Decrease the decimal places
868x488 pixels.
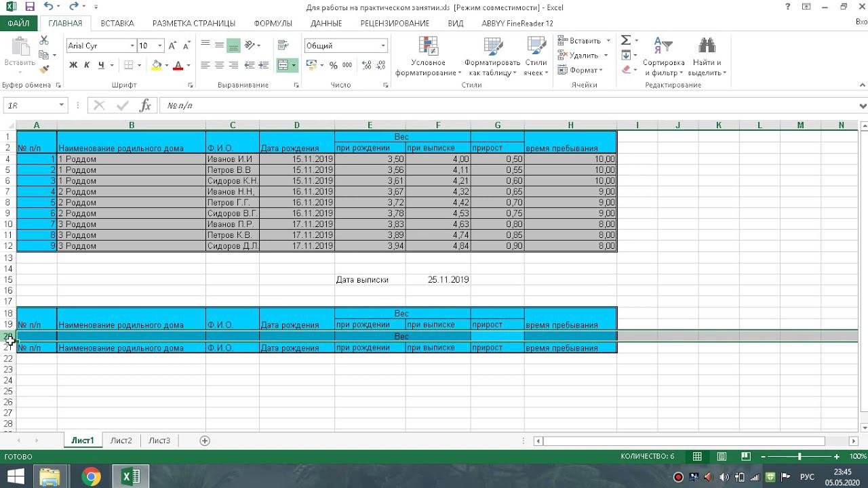[382, 65]
